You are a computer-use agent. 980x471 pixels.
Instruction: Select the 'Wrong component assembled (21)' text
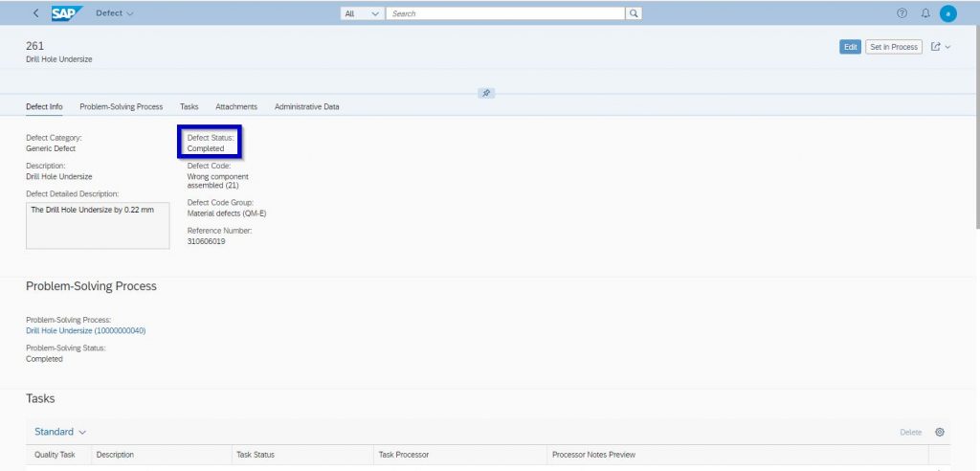[x=217, y=181]
